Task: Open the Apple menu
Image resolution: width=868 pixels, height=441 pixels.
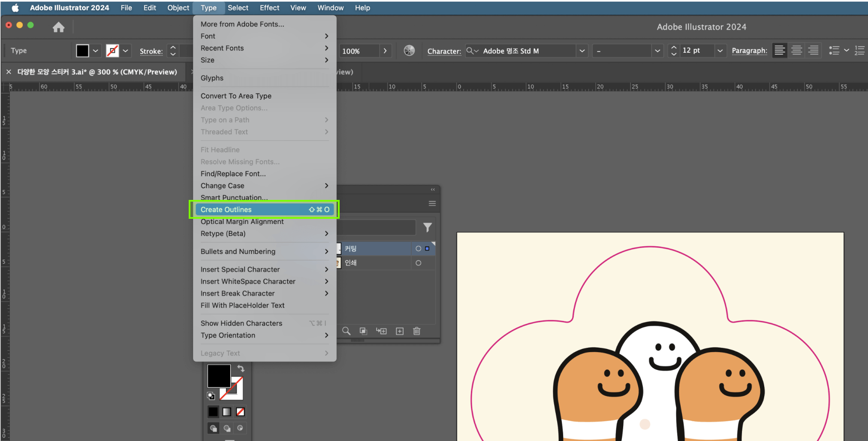Action: point(15,8)
